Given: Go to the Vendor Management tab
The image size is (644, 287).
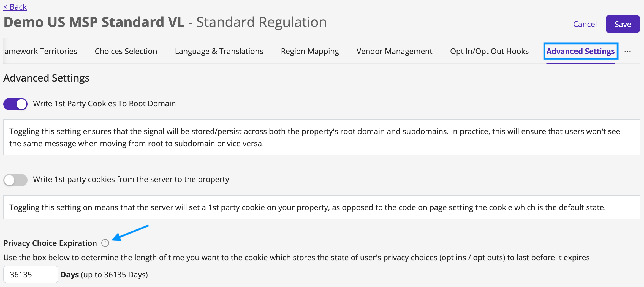Looking at the screenshot, I should point(394,51).
